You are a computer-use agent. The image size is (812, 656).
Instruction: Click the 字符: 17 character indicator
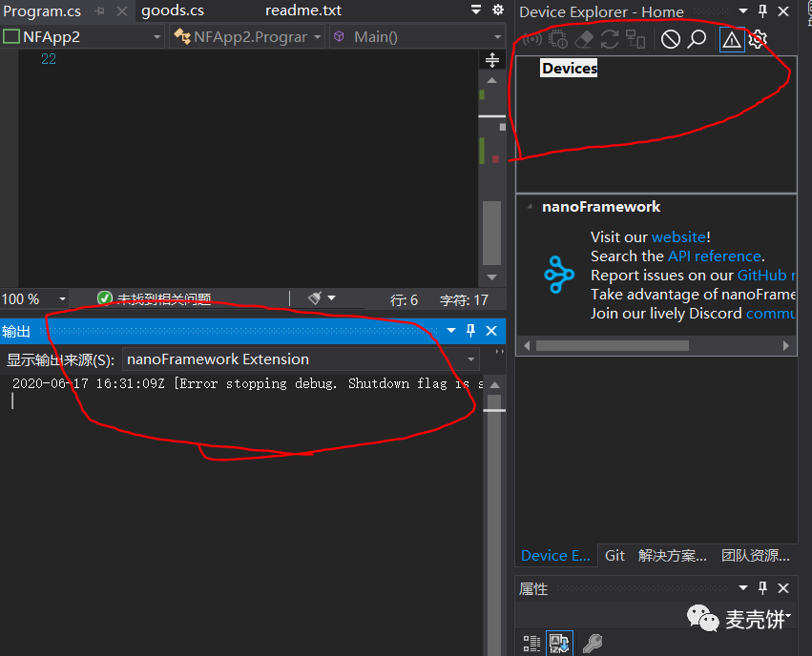pyautogui.click(x=464, y=300)
